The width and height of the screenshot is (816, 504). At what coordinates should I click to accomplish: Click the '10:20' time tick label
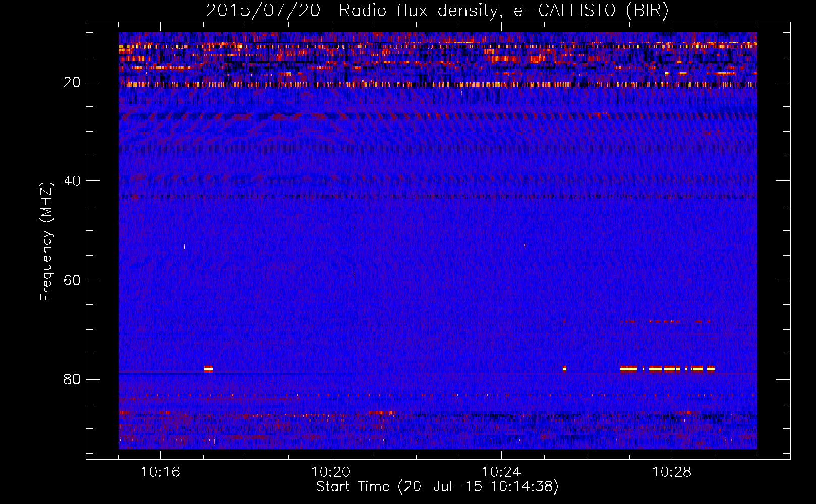click(x=331, y=472)
